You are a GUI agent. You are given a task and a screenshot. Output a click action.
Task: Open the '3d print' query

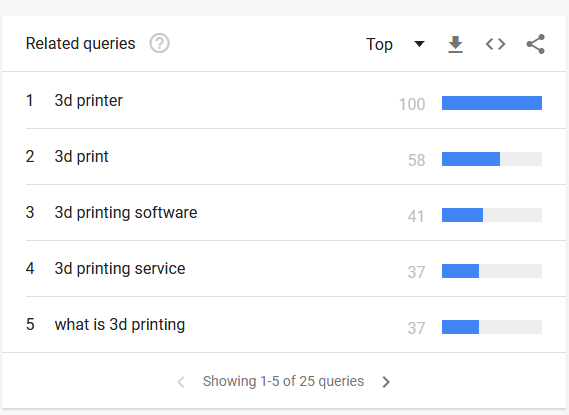(81, 157)
